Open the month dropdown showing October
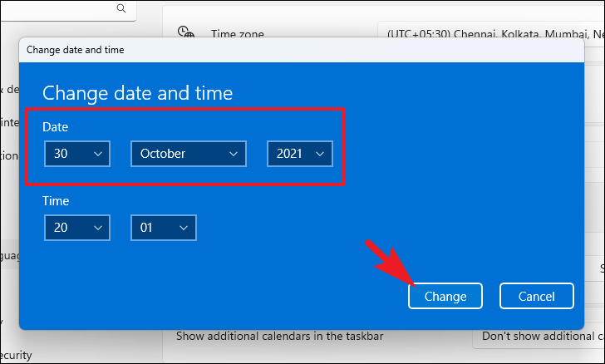The image size is (605, 364). click(189, 154)
